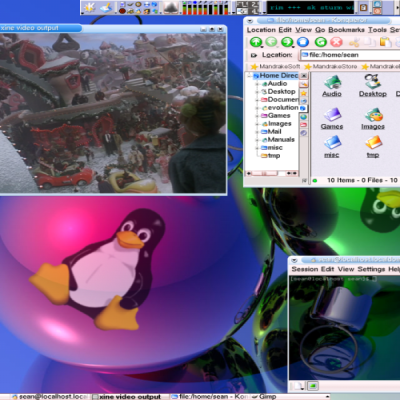The width and height of the screenshot is (400, 400).
Task: Expand the evolution tree node
Action: coord(257,108)
